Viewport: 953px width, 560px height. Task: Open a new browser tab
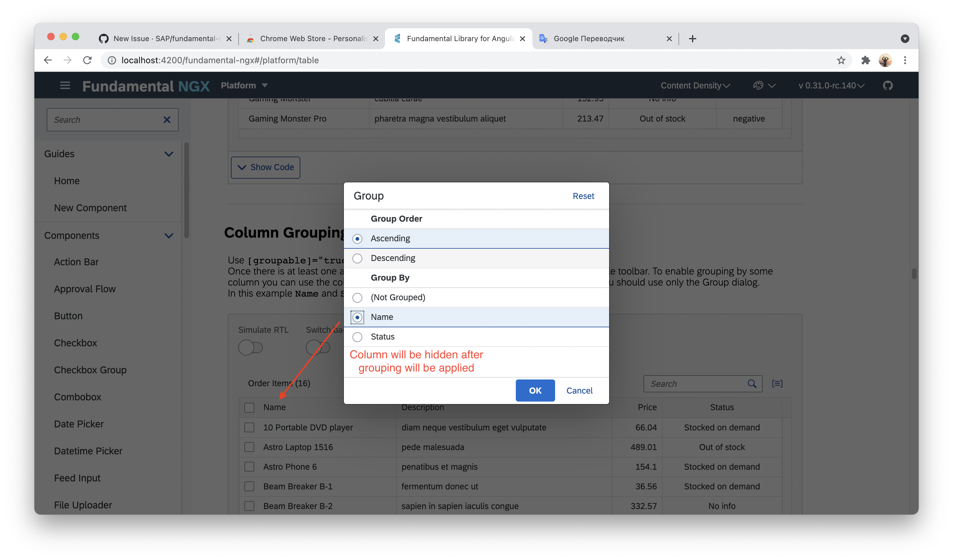(692, 39)
